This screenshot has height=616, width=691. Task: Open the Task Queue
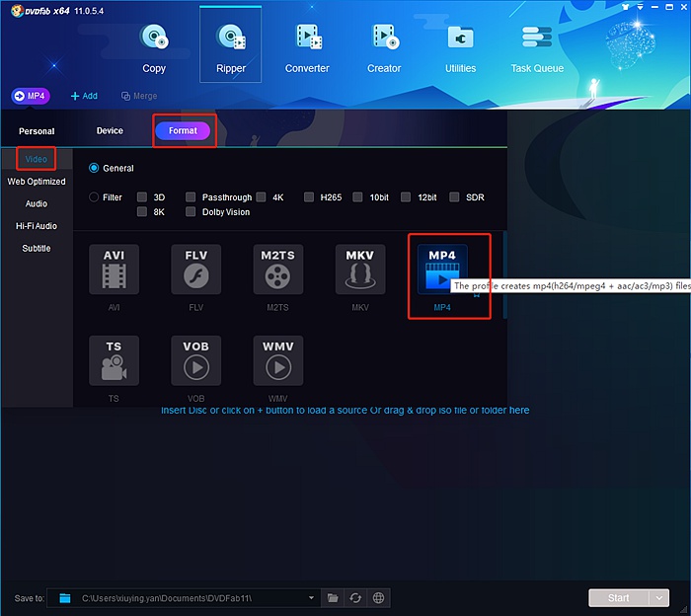coord(537,48)
